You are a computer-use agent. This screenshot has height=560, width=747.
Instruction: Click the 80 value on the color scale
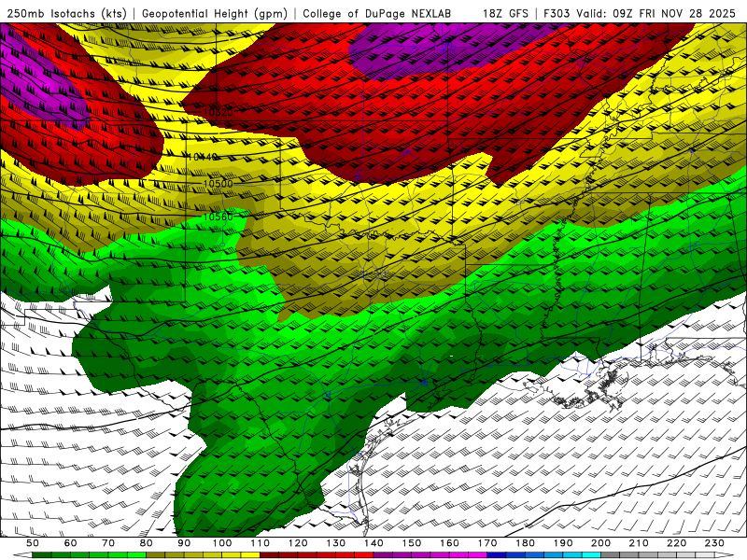coord(147,543)
